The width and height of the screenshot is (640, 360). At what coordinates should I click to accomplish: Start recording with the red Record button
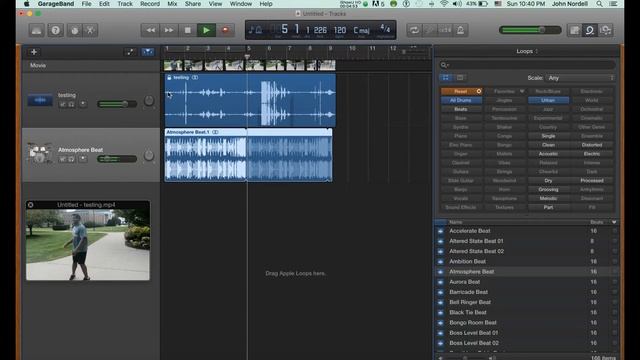tap(225, 30)
